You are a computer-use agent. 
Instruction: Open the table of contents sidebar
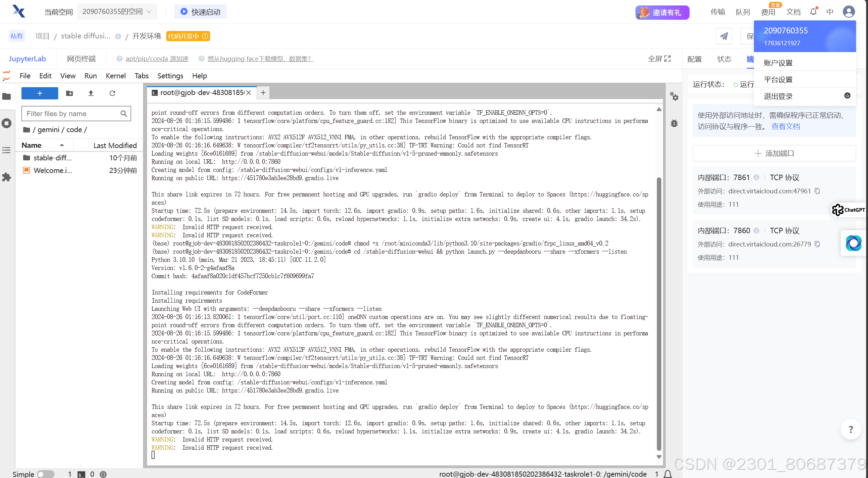(6, 150)
